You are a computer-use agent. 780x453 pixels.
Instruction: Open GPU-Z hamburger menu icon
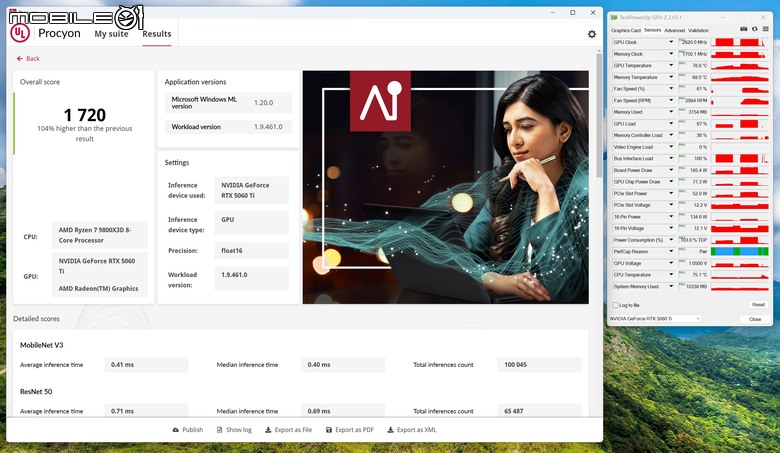click(766, 29)
